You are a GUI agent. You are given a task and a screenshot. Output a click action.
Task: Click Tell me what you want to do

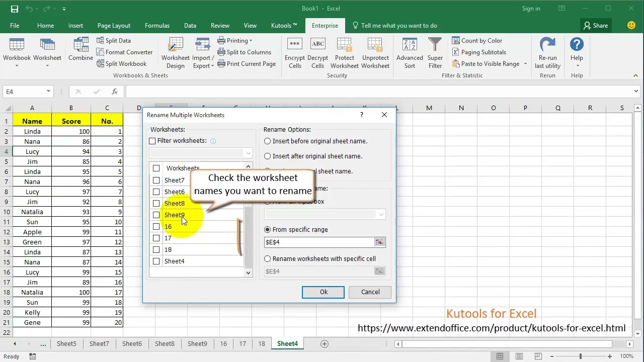(x=394, y=26)
